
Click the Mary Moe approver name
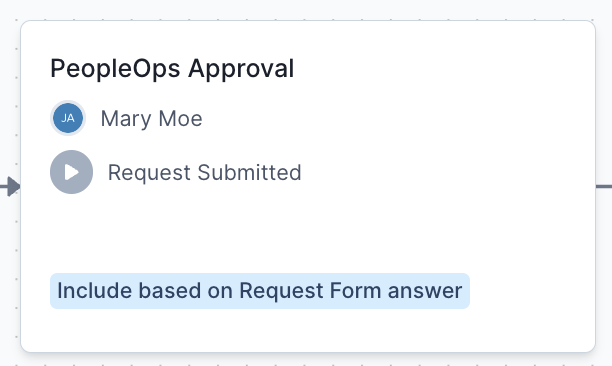(151, 118)
